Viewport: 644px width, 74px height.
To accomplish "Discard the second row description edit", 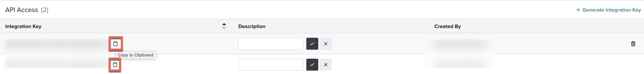I will [326, 65].
